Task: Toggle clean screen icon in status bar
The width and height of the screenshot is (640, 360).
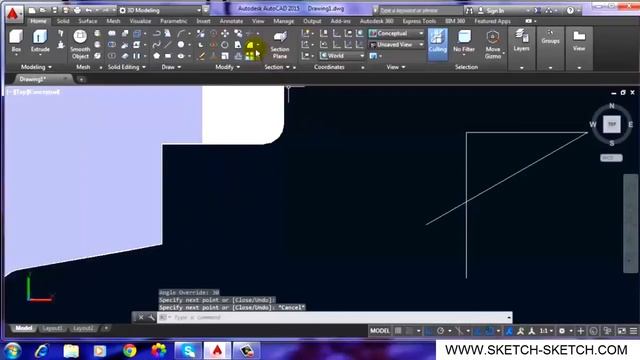Action: point(622,331)
